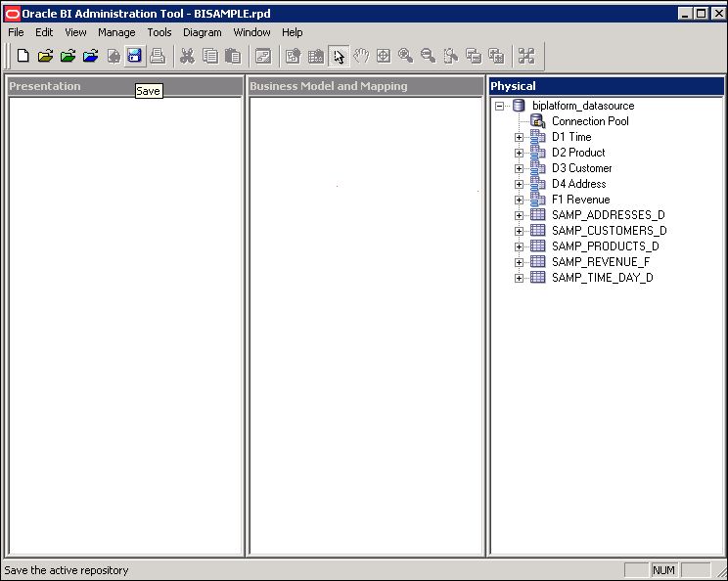
Task: Click the overlapping windows icon left of Auto Layout
Action: [x=496, y=56]
